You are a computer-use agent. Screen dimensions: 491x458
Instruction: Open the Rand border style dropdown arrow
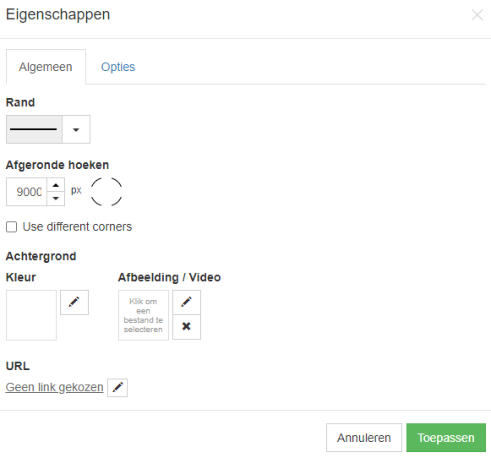[x=76, y=129]
